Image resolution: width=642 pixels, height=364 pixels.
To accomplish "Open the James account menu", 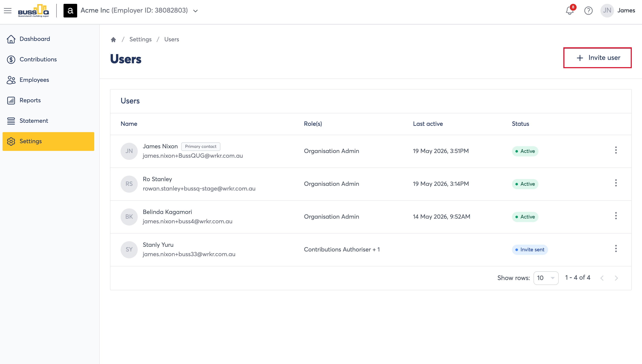I will pyautogui.click(x=626, y=10).
